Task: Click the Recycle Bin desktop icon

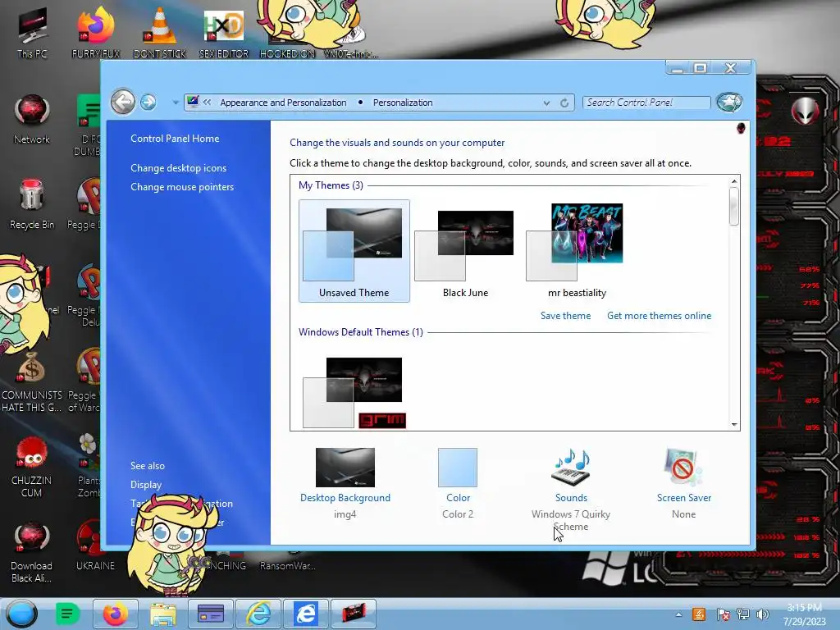Action: click(32, 204)
